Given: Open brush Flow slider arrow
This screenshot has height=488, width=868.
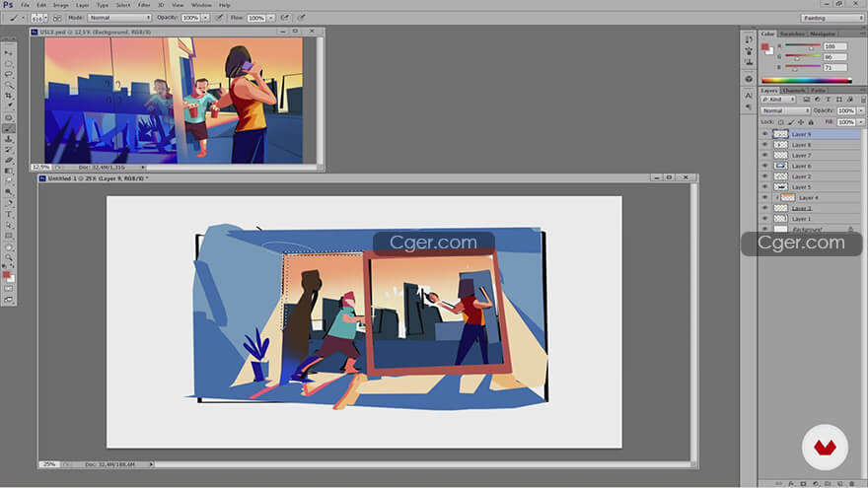Looking at the screenshot, I should coord(271,18).
